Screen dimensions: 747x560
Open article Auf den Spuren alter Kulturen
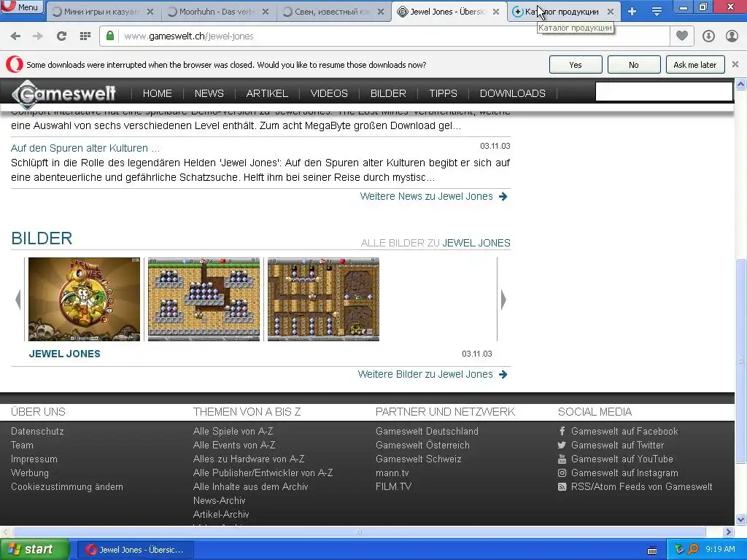point(85,148)
